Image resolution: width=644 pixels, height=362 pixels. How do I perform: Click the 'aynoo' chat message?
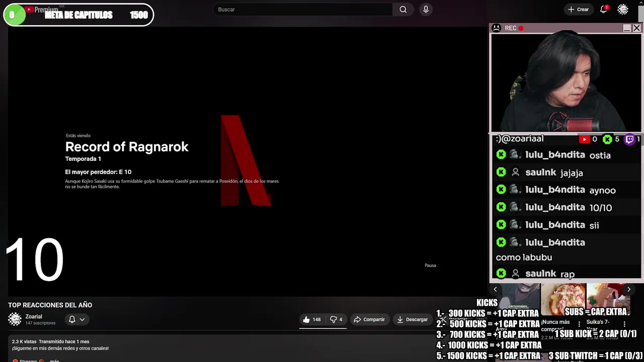[602, 190]
